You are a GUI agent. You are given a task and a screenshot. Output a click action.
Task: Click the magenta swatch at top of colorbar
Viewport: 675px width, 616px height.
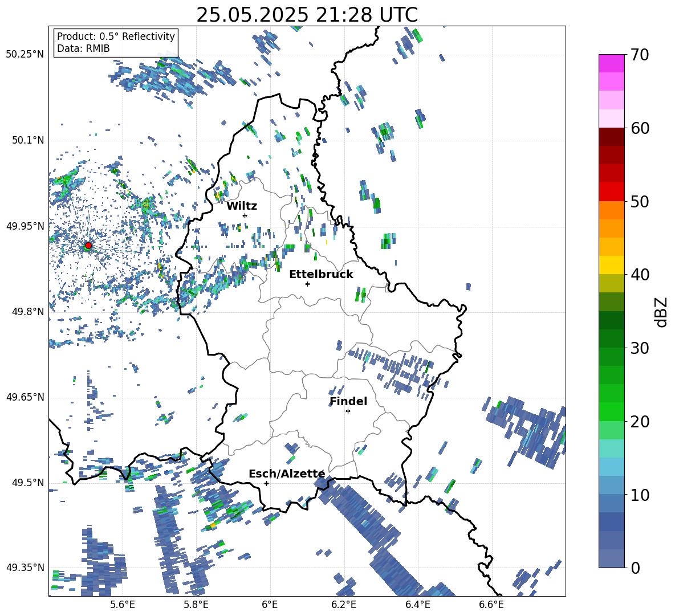[x=611, y=63]
